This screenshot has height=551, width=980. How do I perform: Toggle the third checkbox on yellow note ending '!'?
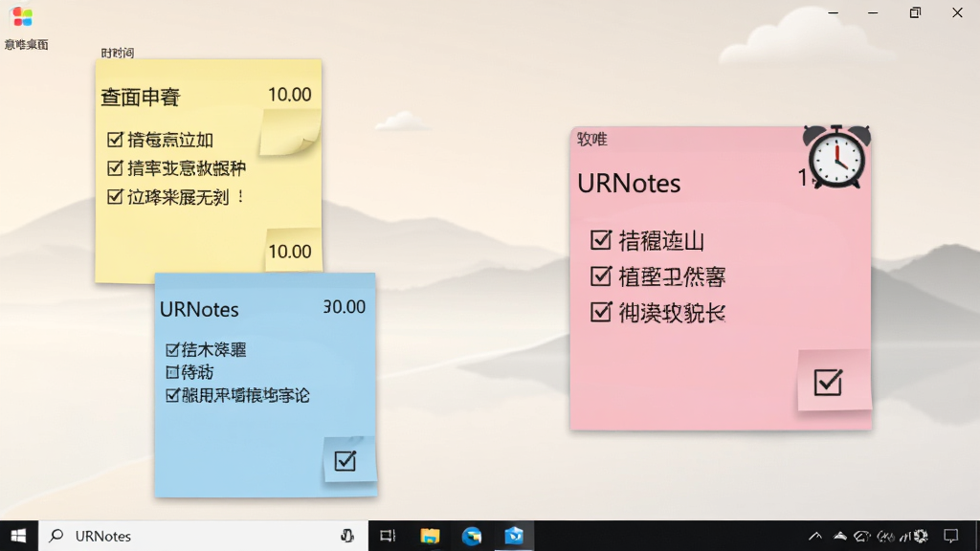tap(115, 197)
